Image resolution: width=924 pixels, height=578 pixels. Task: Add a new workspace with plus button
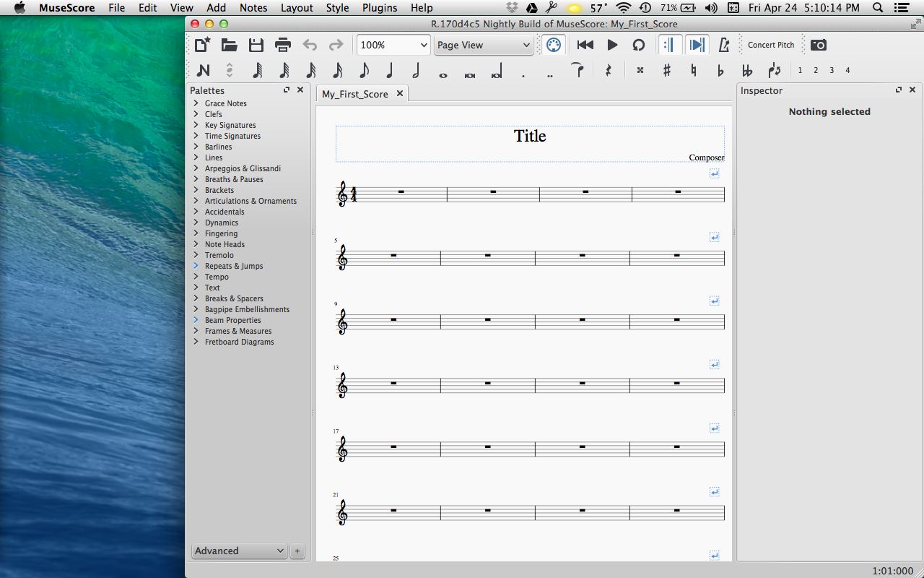coord(297,551)
